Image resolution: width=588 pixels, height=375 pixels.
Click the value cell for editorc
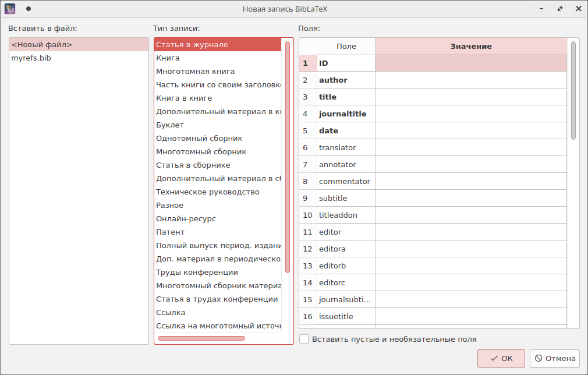(471, 282)
